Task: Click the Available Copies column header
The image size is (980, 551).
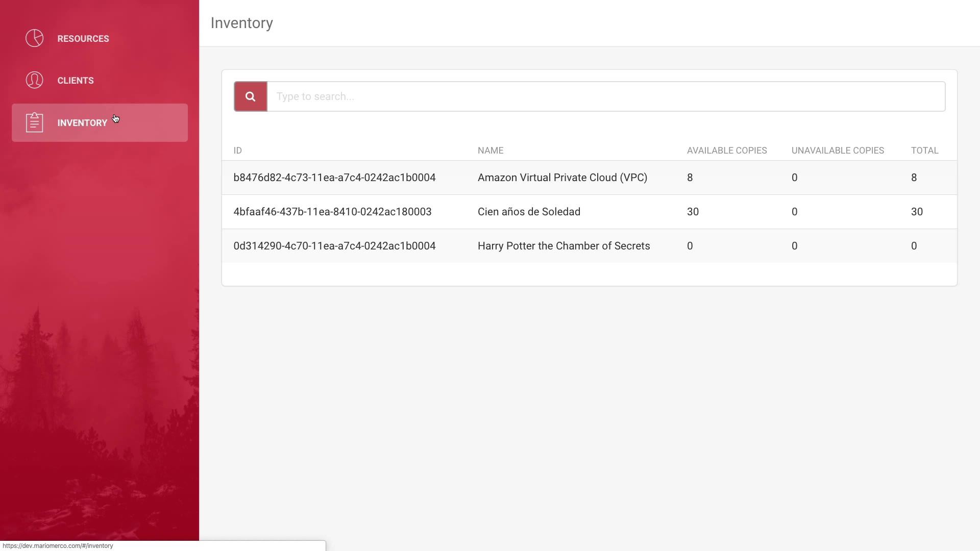Action: (x=727, y=151)
